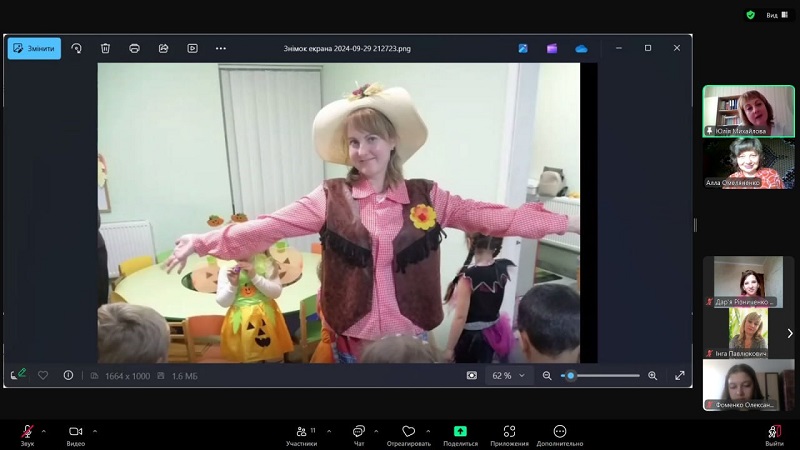Zoom out with minus magnifier
The width and height of the screenshot is (800, 450).
pyautogui.click(x=547, y=376)
